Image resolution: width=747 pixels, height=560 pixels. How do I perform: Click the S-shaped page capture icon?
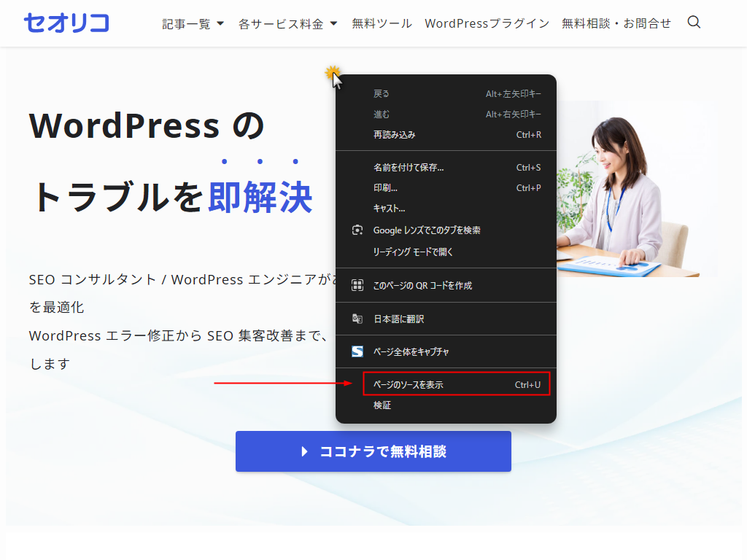(357, 351)
